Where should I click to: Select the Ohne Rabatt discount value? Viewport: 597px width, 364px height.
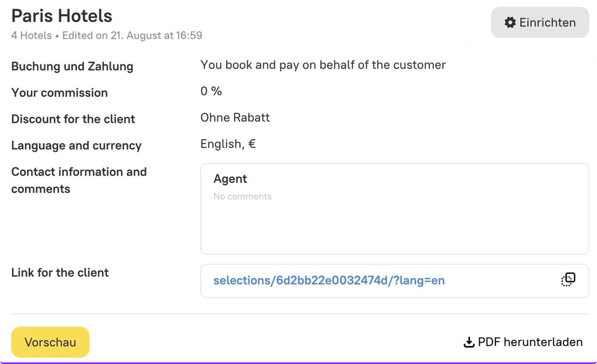(x=235, y=118)
